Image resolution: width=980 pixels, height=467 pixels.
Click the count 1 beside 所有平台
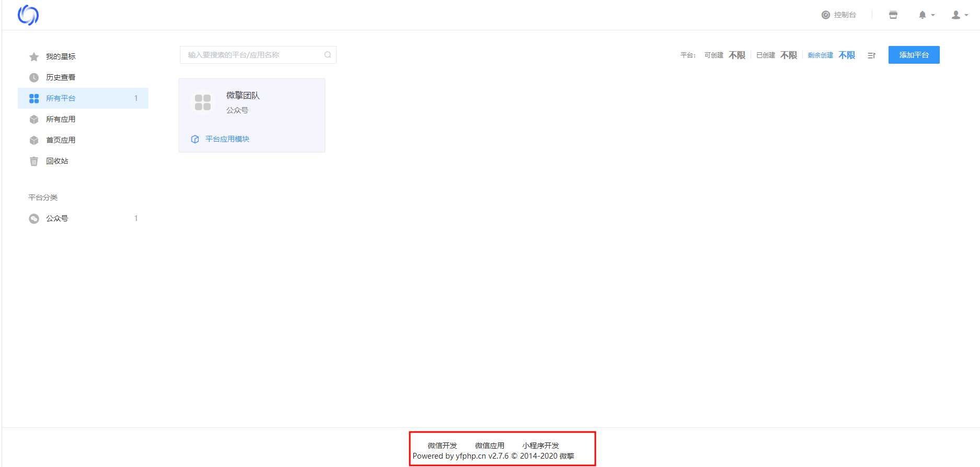pos(136,98)
